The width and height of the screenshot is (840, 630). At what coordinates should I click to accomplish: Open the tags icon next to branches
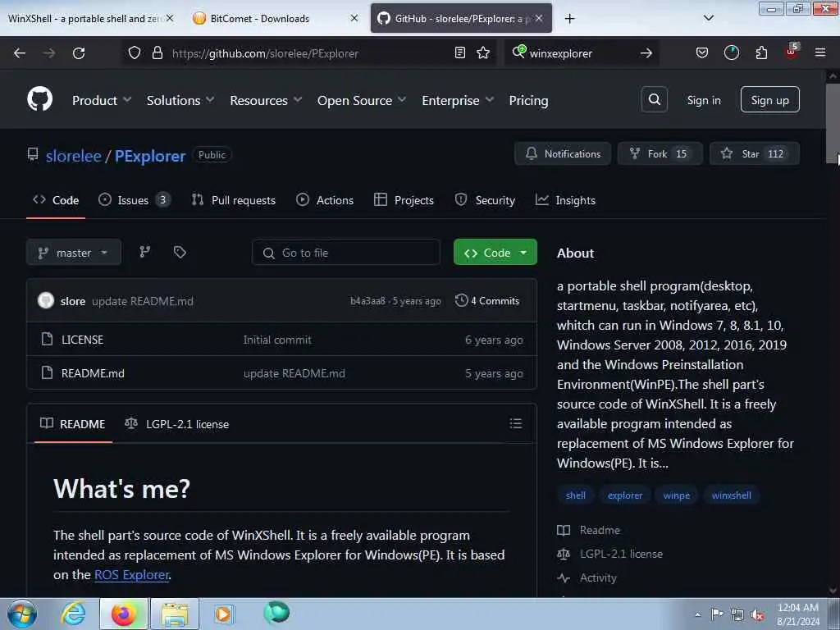click(180, 252)
